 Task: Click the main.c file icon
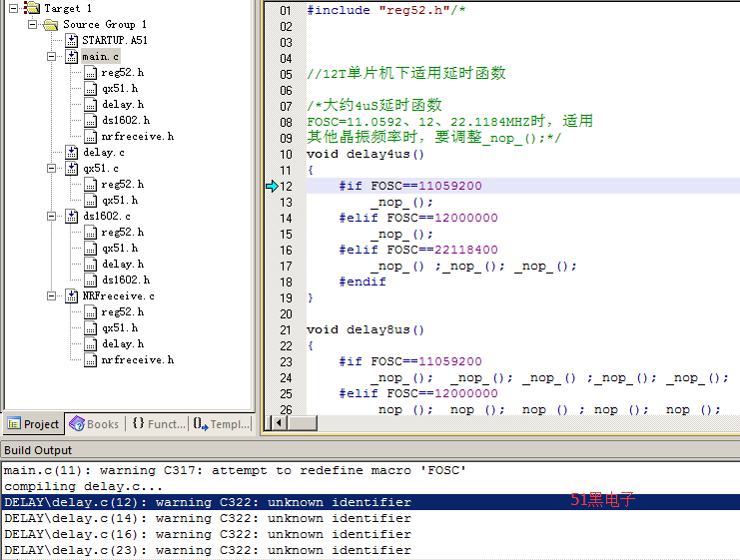pos(72,57)
